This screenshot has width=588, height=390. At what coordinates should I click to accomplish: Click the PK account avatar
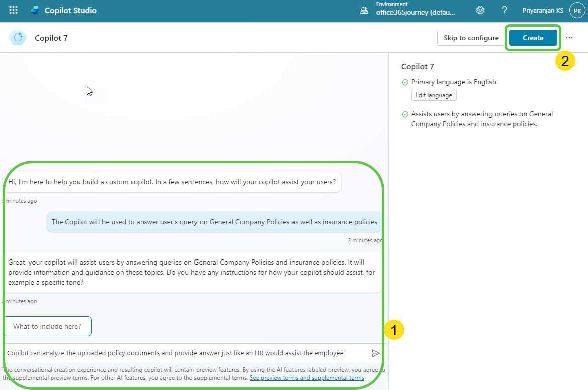(x=576, y=10)
